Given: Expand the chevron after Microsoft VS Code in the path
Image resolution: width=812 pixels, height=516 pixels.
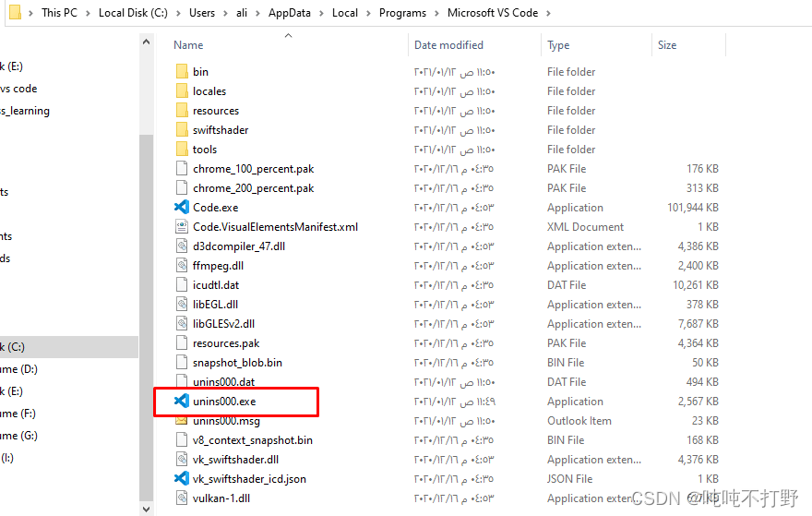Looking at the screenshot, I should (x=548, y=13).
